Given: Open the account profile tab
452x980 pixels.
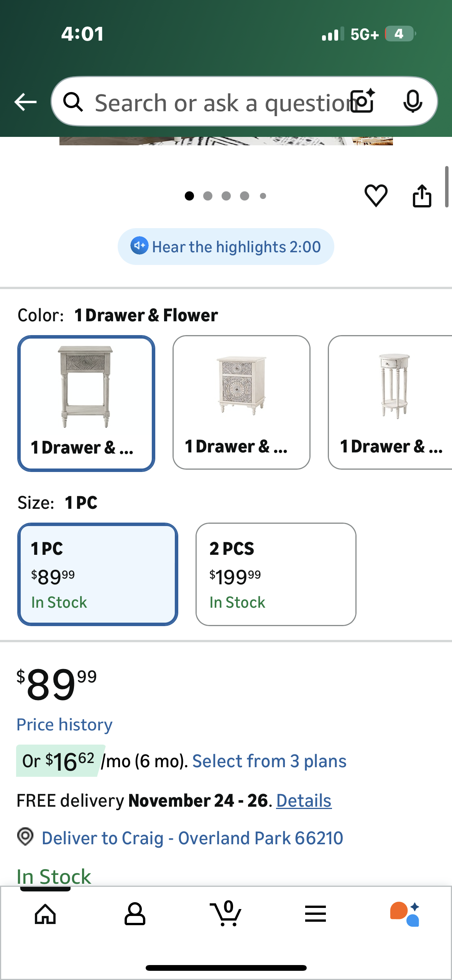Looking at the screenshot, I should 135,914.
